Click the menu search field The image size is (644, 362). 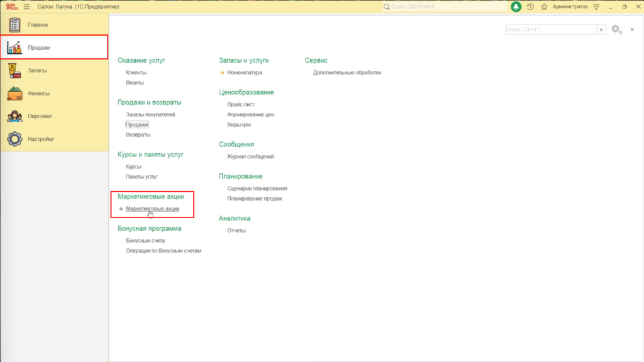pos(551,30)
